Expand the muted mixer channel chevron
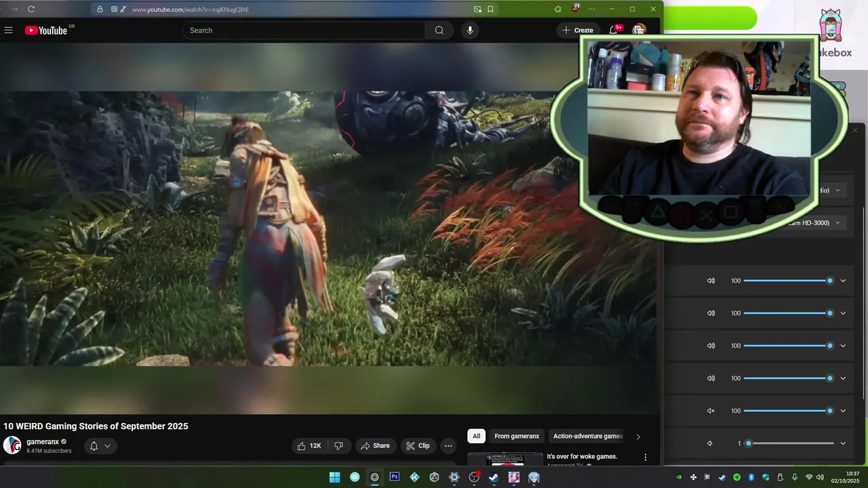Viewport: 868px width, 488px height. point(843,411)
